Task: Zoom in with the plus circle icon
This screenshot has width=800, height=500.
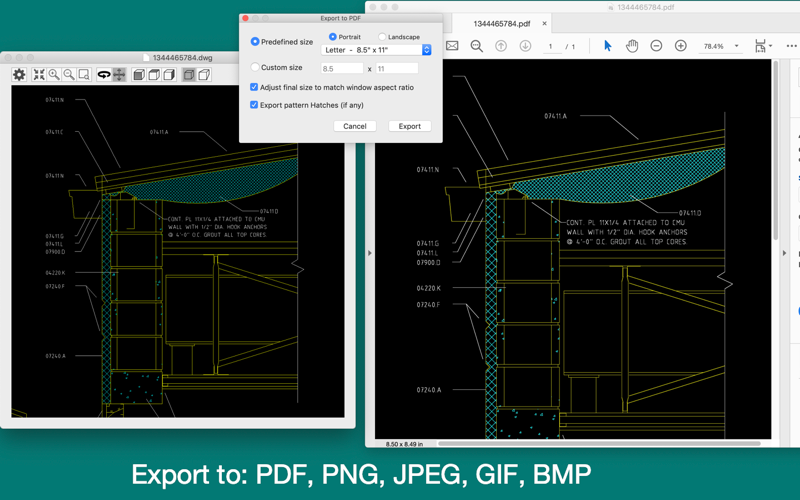Action: (681, 46)
